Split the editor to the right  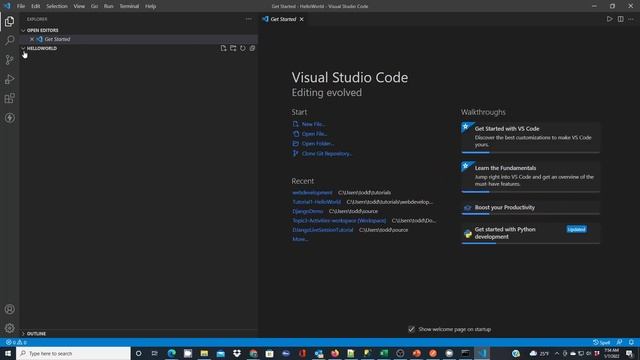[620, 19]
